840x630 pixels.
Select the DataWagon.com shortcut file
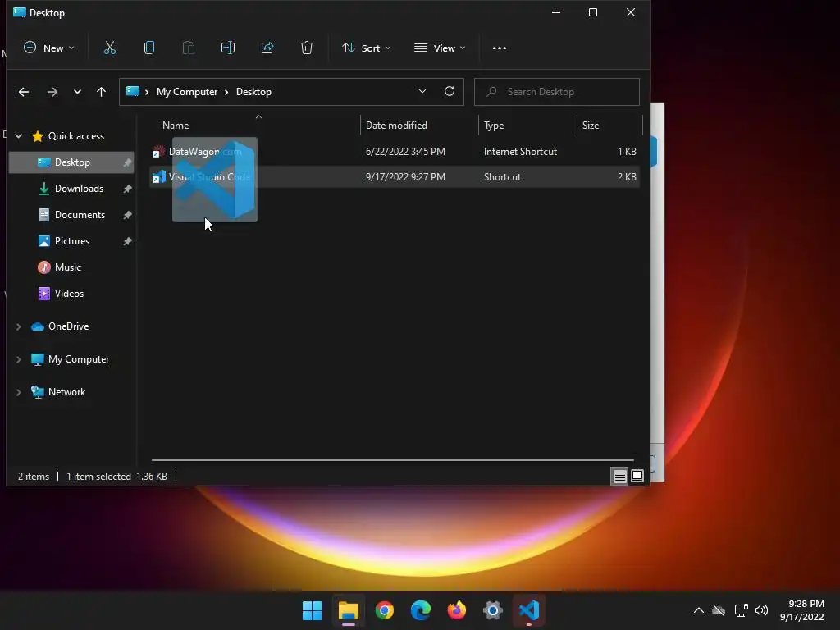[395, 152]
